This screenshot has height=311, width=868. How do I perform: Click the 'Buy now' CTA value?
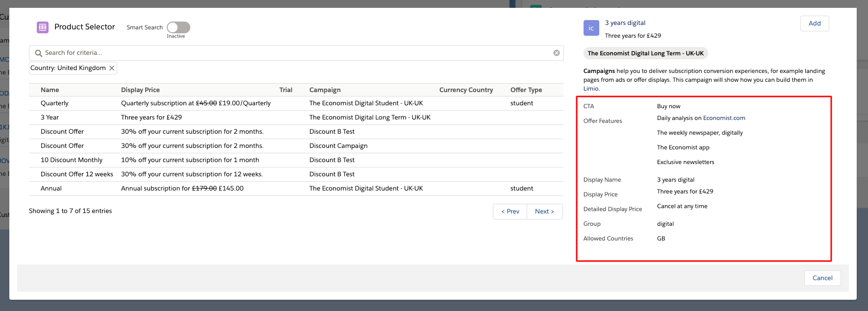668,106
